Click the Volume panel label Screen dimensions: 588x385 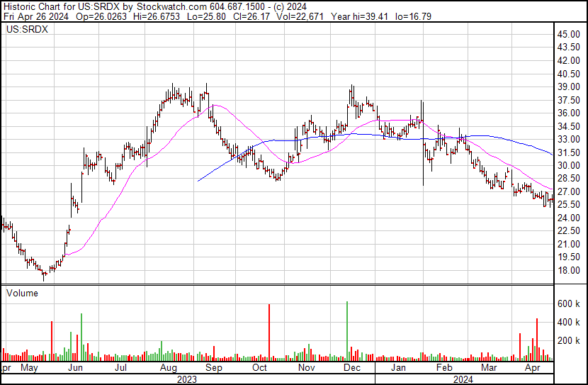(x=22, y=293)
